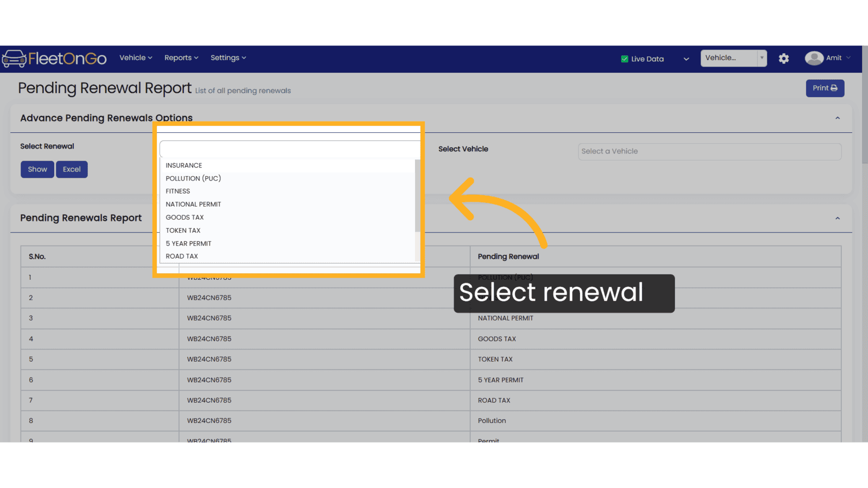Collapse the Pending Renewals Report panel

837,218
